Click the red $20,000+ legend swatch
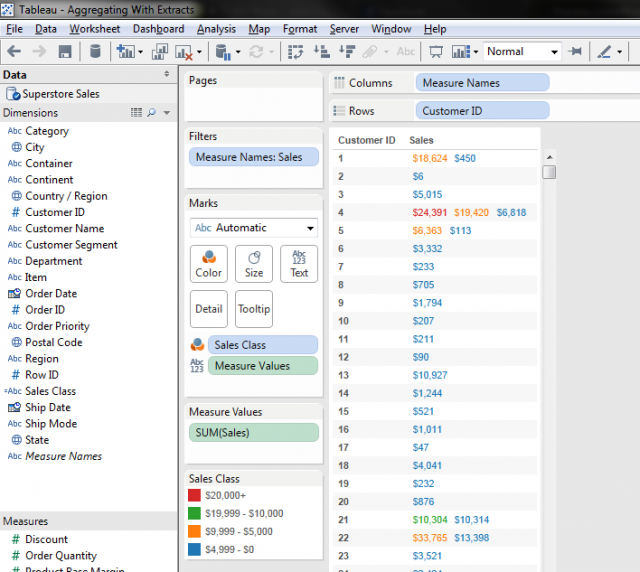This screenshot has height=572, width=640. (195, 497)
